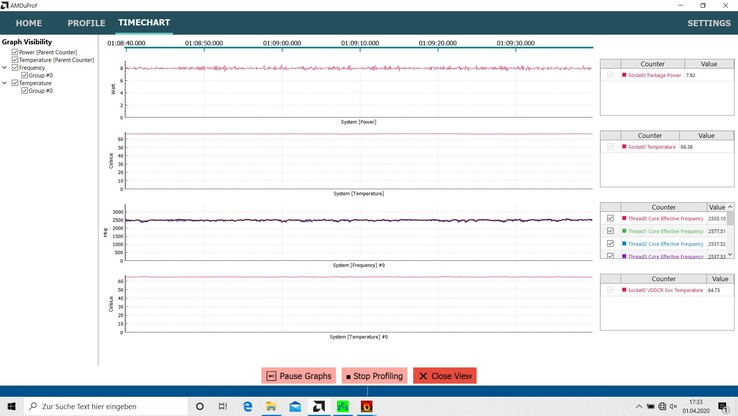Click the taskbar search box
This screenshot has width=738, height=416.
[x=106, y=406]
